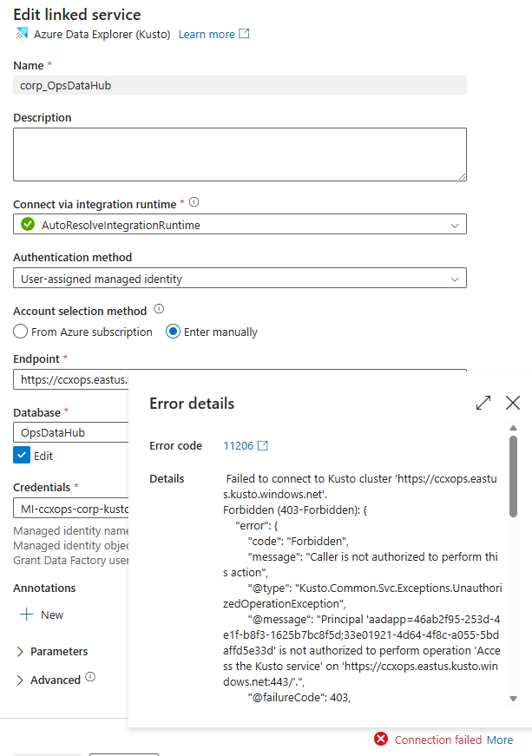
Task: Open the Authentication method dropdown
Action: (240, 279)
